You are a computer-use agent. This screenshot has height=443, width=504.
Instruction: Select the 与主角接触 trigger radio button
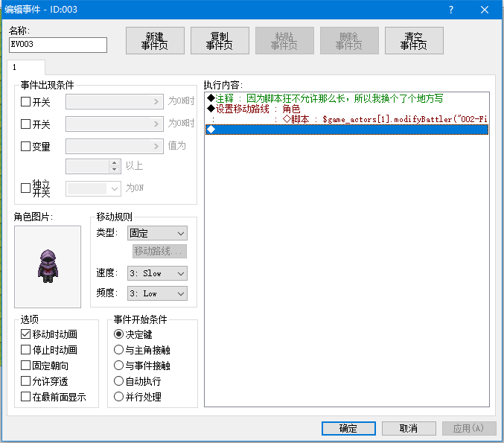[118, 349]
